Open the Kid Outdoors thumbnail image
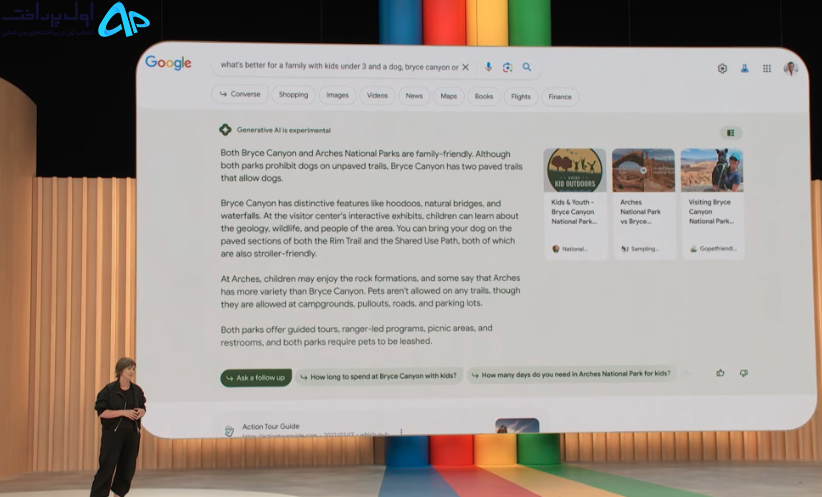Viewport: 822px width, 497px height. pyautogui.click(x=575, y=170)
